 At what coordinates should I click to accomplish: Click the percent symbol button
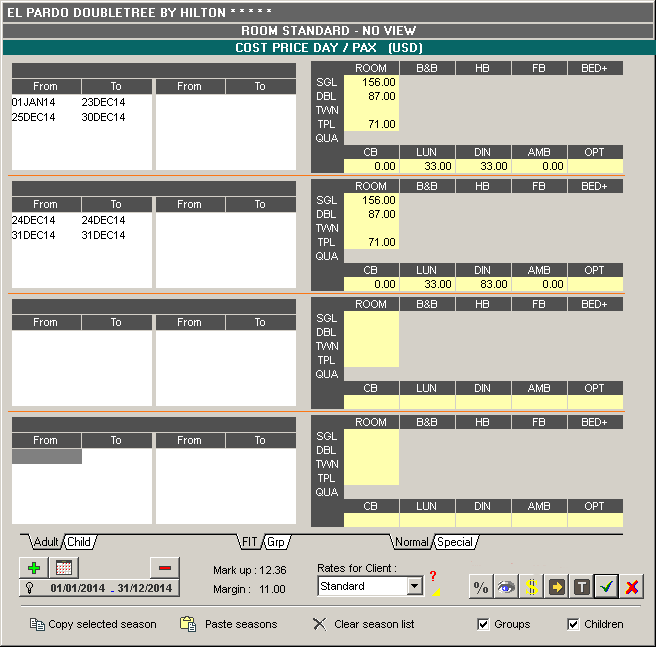click(481, 587)
